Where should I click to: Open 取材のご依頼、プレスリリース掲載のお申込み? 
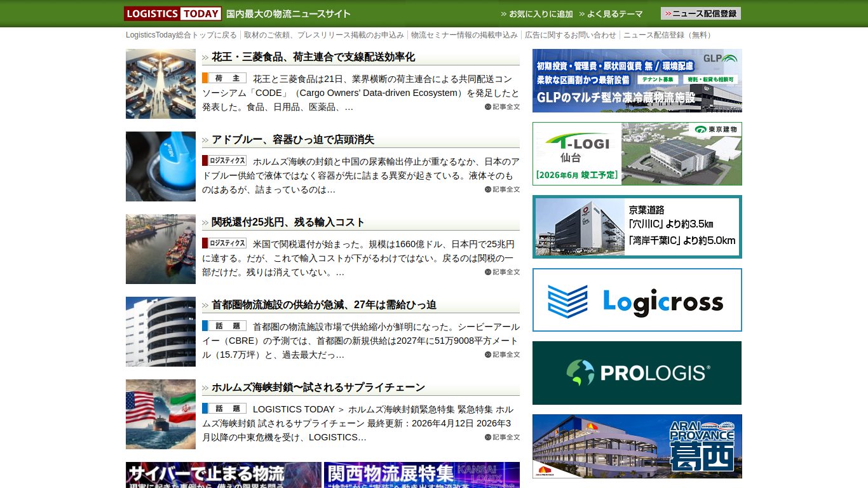point(324,35)
